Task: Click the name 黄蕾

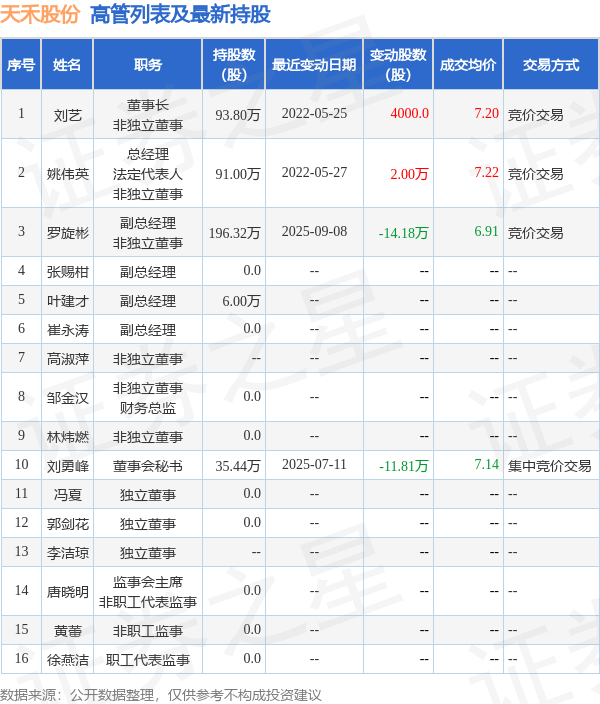Action: [x=67, y=631]
